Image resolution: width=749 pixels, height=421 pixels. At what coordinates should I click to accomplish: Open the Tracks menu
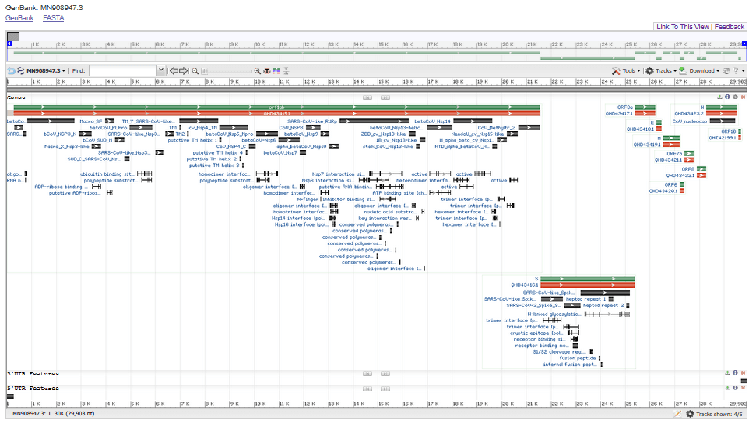pyautogui.click(x=661, y=71)
